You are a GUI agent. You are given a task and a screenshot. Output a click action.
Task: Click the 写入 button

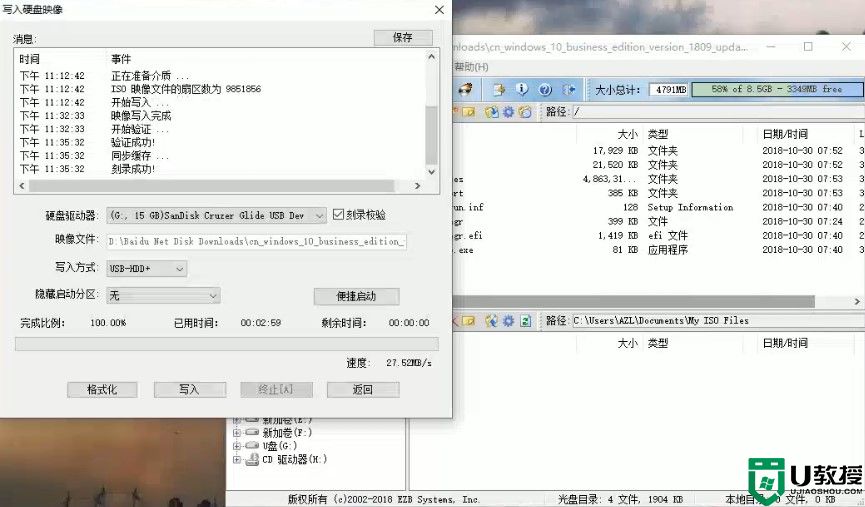pyautogui.click(x=189, y=389)
